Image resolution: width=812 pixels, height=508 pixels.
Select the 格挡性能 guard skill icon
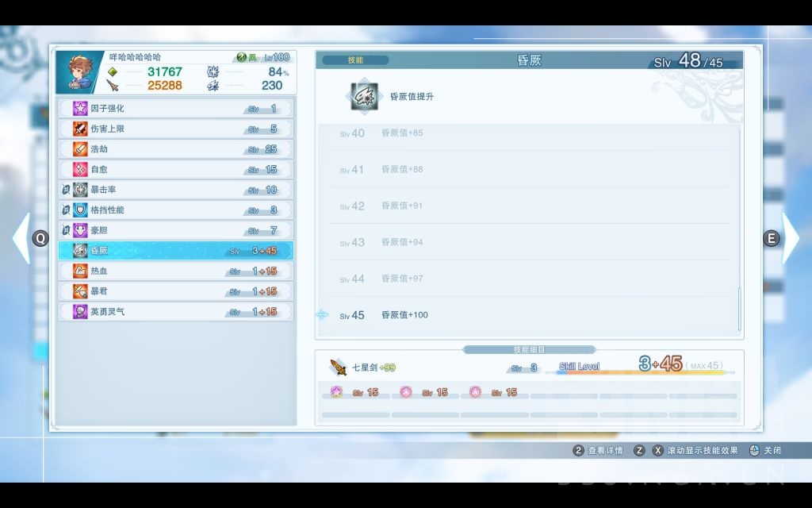[x=79, y=209]
